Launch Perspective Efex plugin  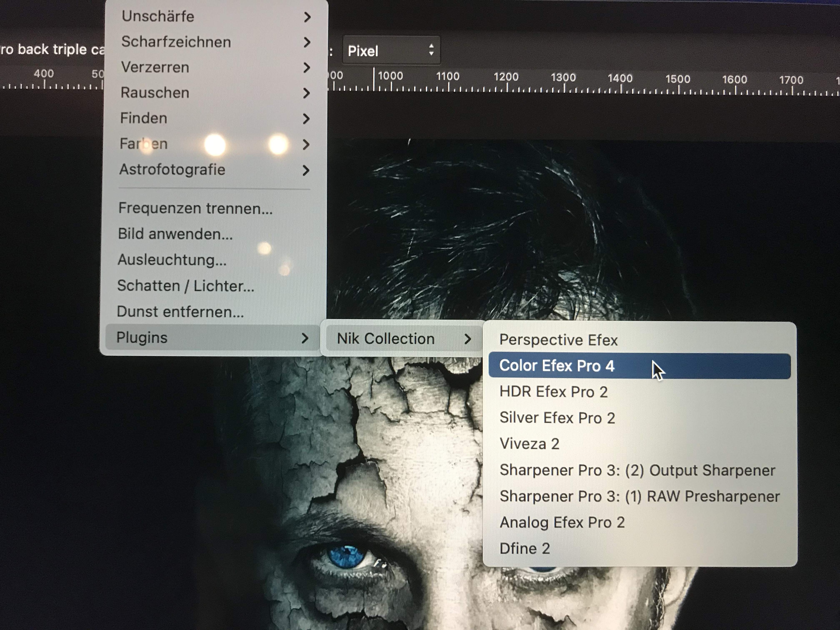coord(640,340)
